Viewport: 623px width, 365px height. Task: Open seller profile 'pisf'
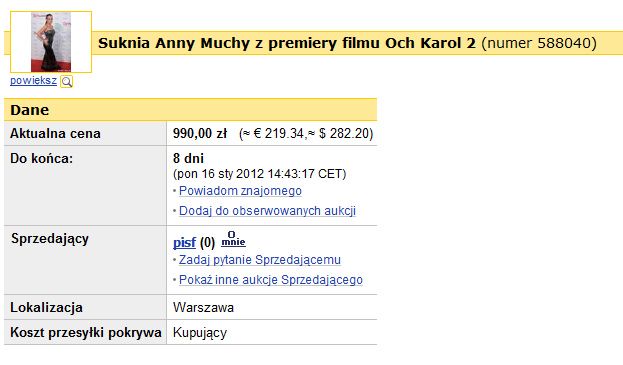point(184,242)
